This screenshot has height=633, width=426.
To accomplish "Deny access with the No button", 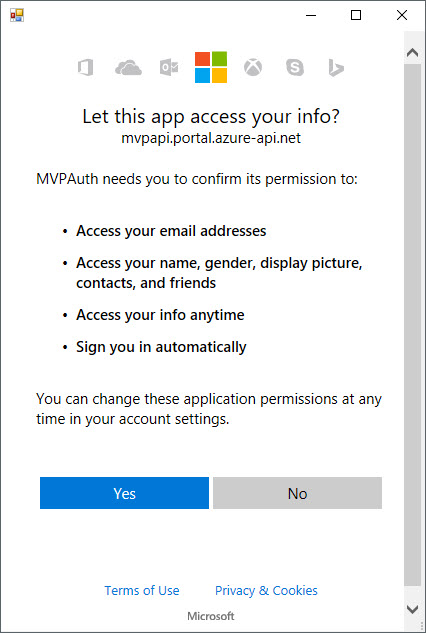I will point(297,493).
